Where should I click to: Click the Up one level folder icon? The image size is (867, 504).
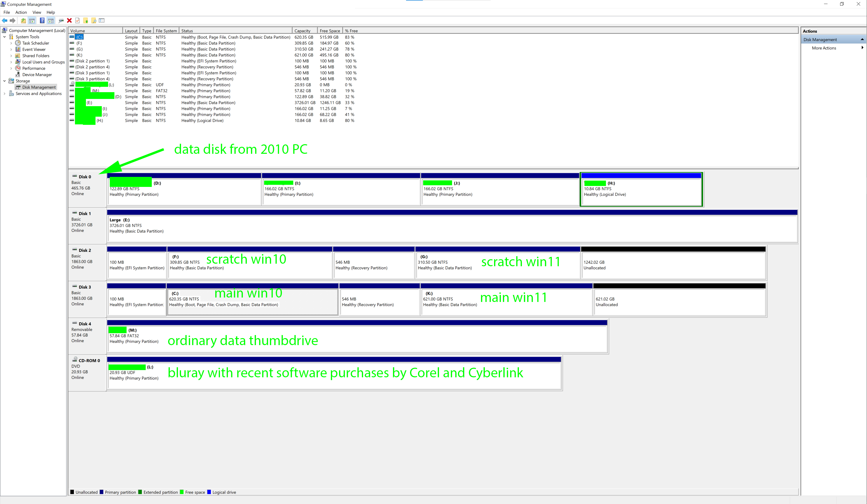pos(23,21)
